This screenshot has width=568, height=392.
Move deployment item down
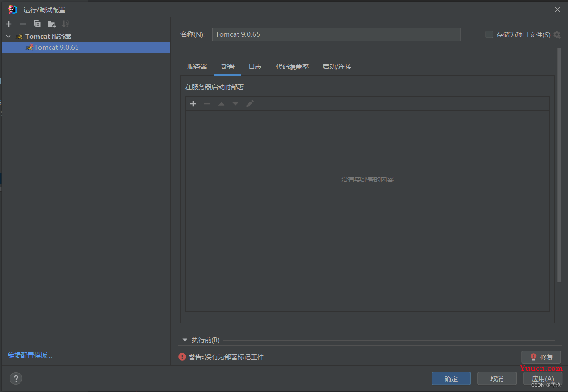(x=235, y=104)
